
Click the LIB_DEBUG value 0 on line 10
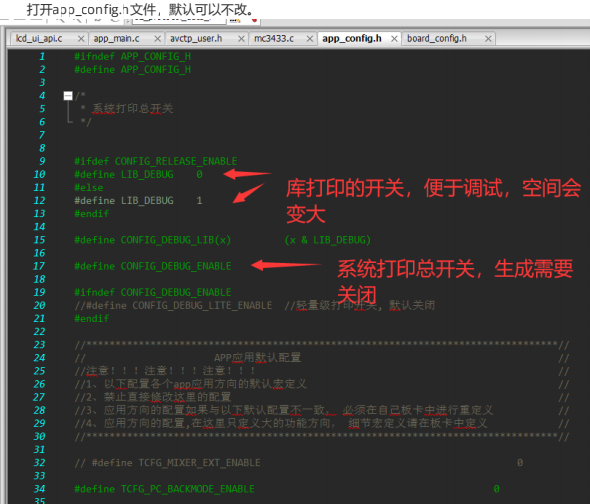[x=199, y=174]
